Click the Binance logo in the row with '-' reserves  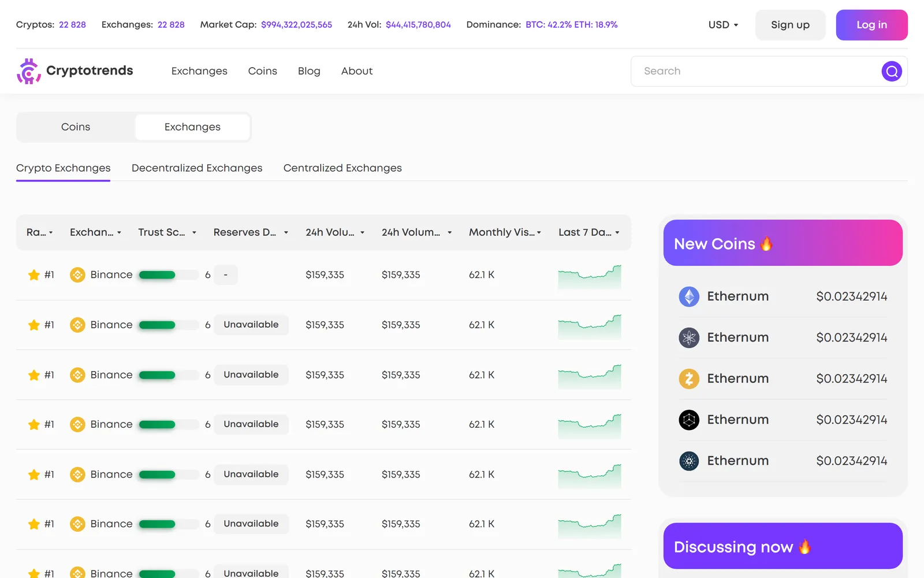pos(77,275)
